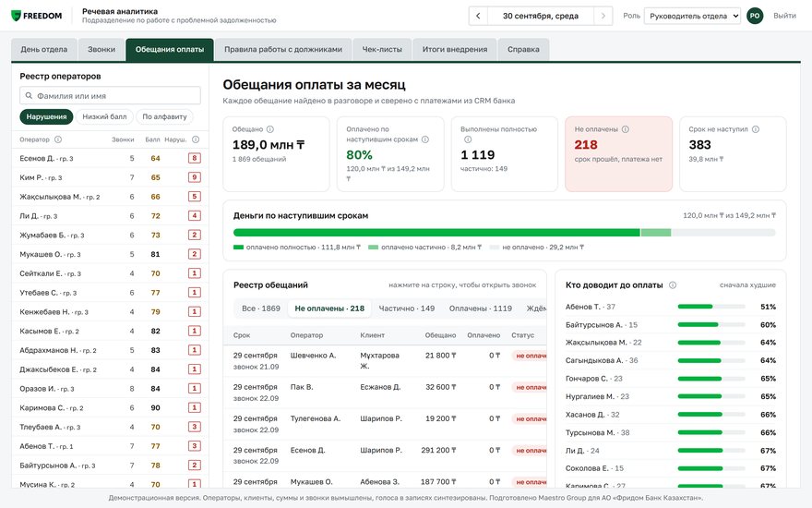
Task: Open info icon next to Наруш. column
Action: [196, 139]
